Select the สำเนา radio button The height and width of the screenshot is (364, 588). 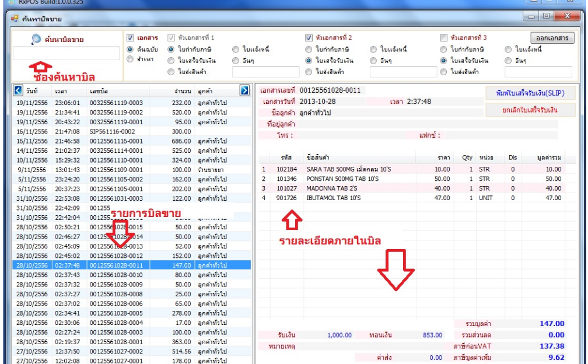(x=130, y=59)
